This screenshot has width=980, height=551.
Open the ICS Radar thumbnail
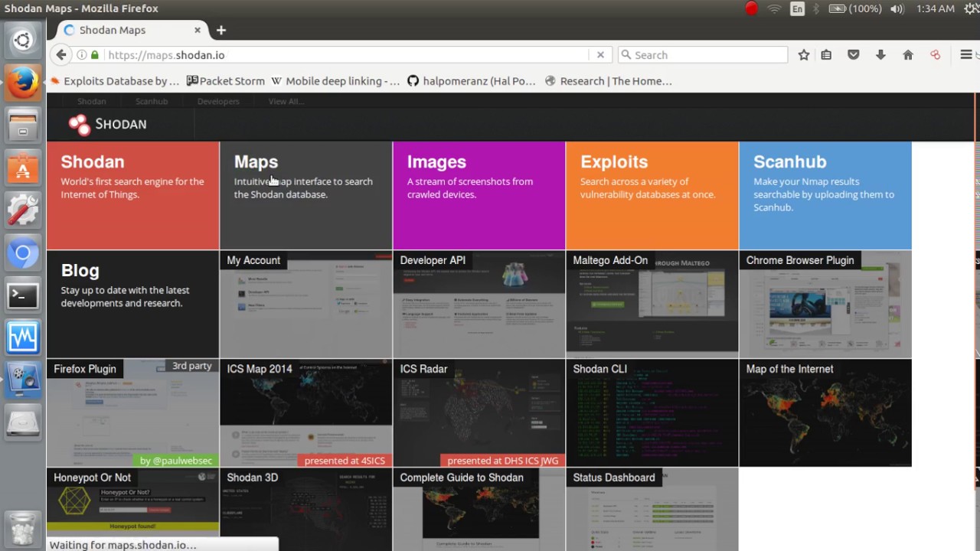click(479, 412)
